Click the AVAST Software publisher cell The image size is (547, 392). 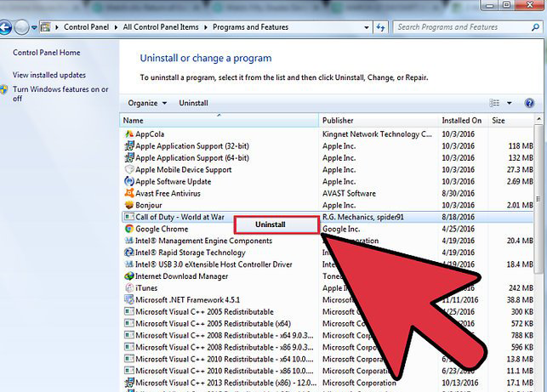[x=349, y=194]
